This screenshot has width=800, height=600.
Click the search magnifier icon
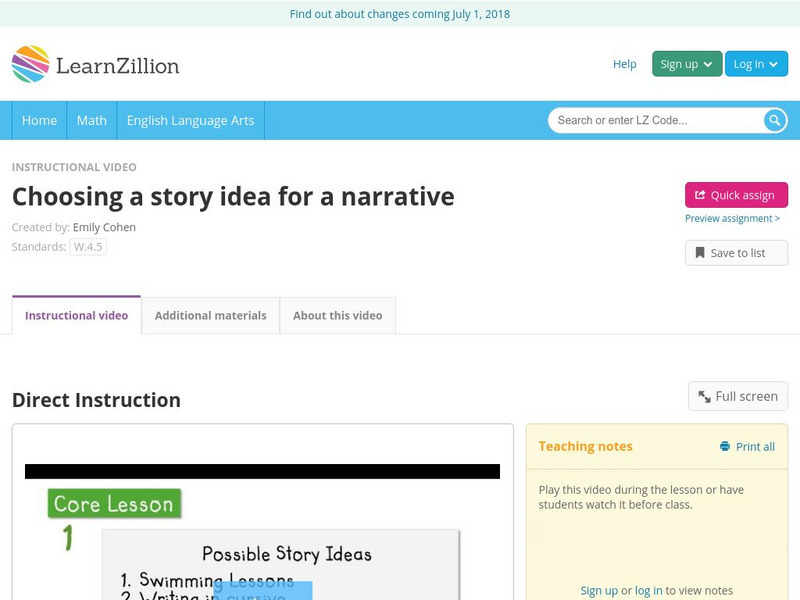point(775,120)
